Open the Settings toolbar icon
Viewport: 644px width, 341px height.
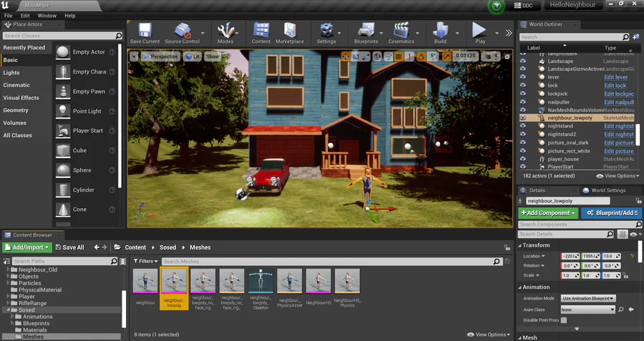coord(326,33)
